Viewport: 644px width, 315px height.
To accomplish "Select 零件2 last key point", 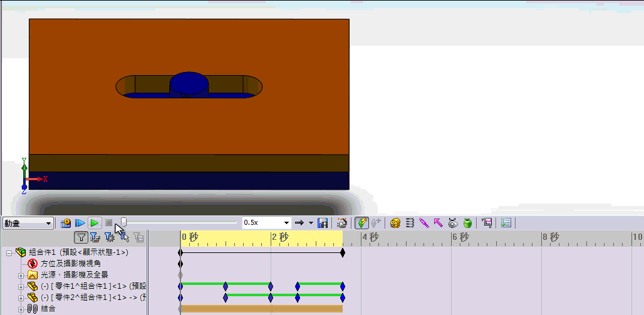I will point(343,297).
